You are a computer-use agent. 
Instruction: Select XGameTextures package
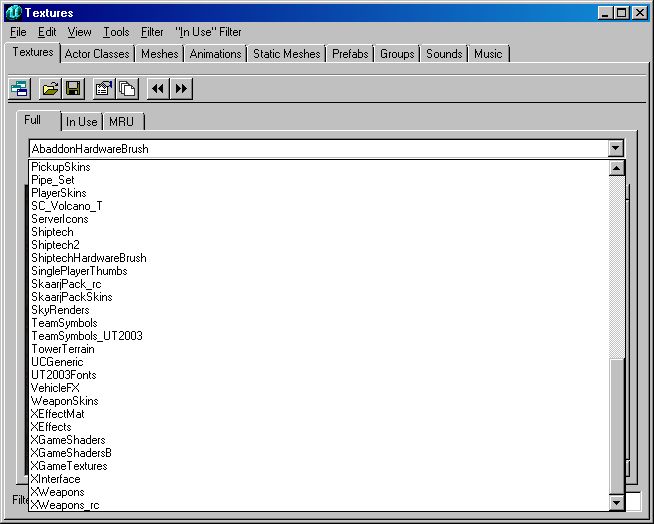(x=319, y=466)
